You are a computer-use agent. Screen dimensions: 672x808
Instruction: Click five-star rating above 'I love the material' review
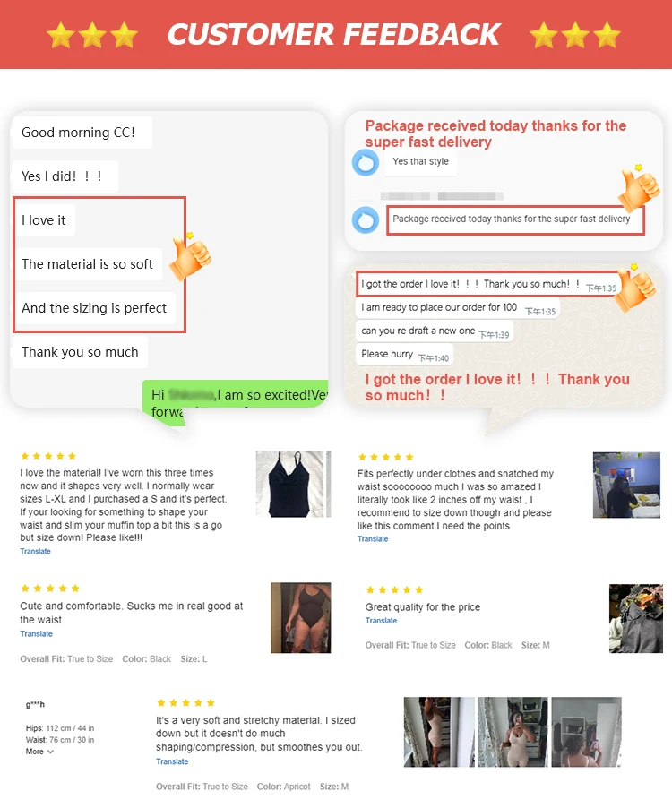pyautogui.click(x=48, y=456)
